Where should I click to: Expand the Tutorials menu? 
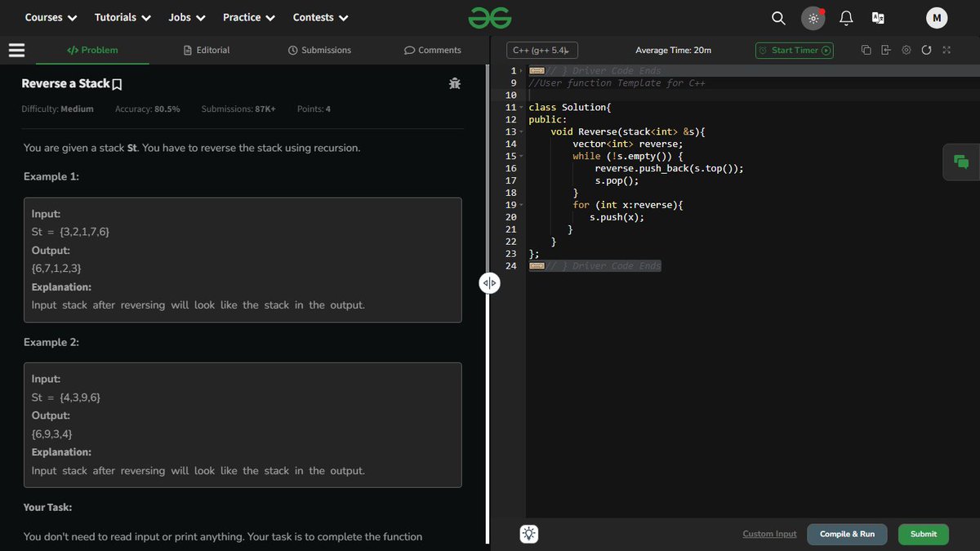click(122, 17)
